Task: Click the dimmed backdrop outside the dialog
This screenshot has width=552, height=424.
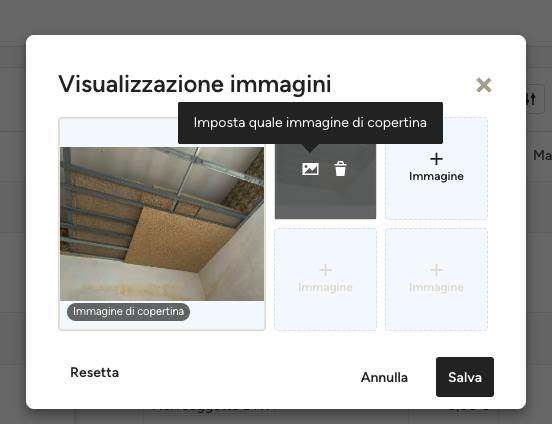Action: click(275, 17)
